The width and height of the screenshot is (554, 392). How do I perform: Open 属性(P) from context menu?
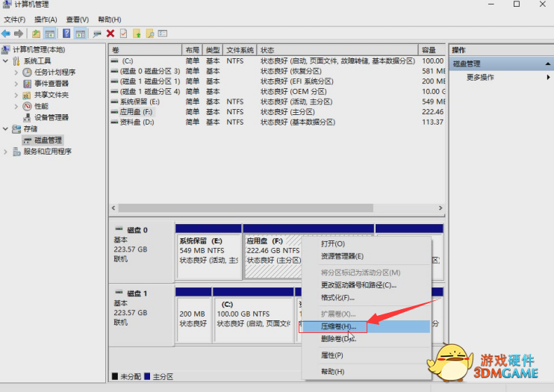tap(366, 355)
